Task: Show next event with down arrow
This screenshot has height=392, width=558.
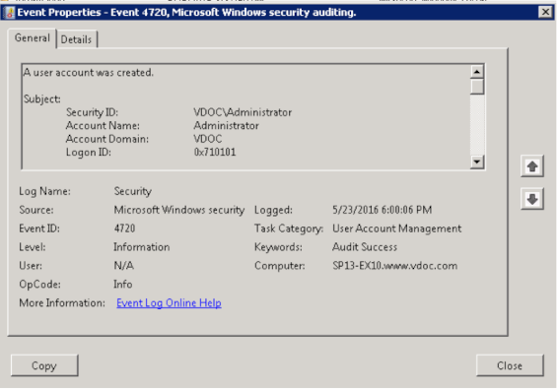Action: [532, 199]
